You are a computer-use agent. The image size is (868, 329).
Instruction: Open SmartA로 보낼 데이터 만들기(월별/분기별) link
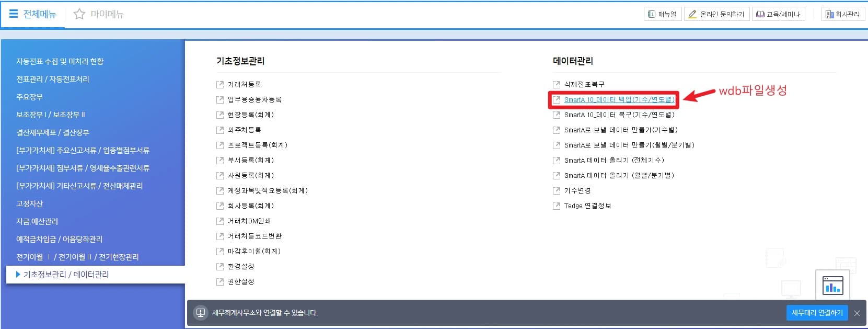pyautogui.click(x=629, y=145)
